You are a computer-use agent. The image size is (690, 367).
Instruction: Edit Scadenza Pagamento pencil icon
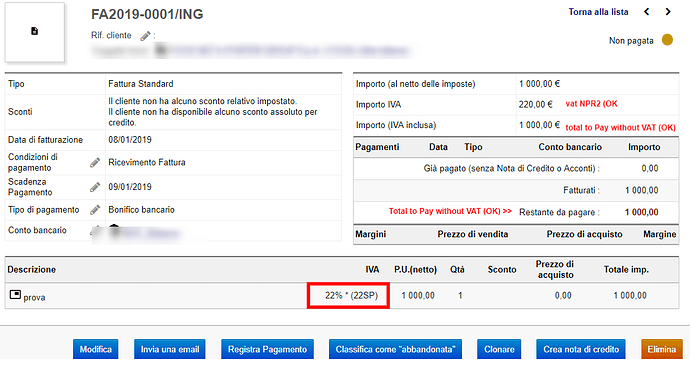click(95, 187)
